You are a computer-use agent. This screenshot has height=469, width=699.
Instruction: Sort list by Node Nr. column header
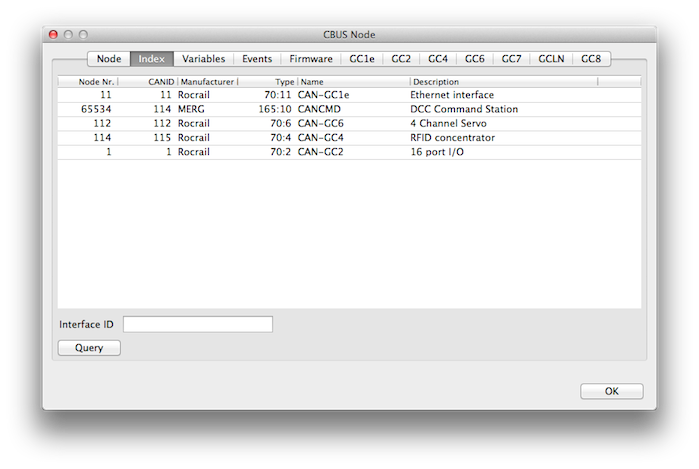[88, 82]
